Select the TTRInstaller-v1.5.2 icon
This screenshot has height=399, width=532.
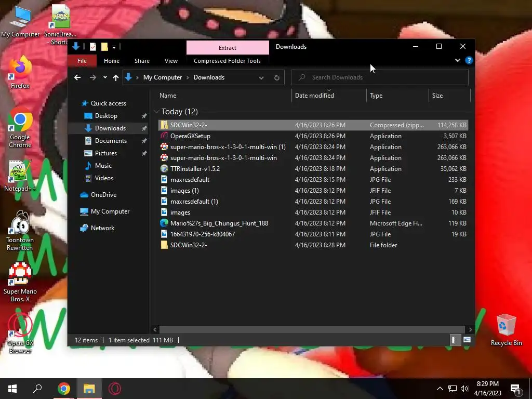(164, 169)
